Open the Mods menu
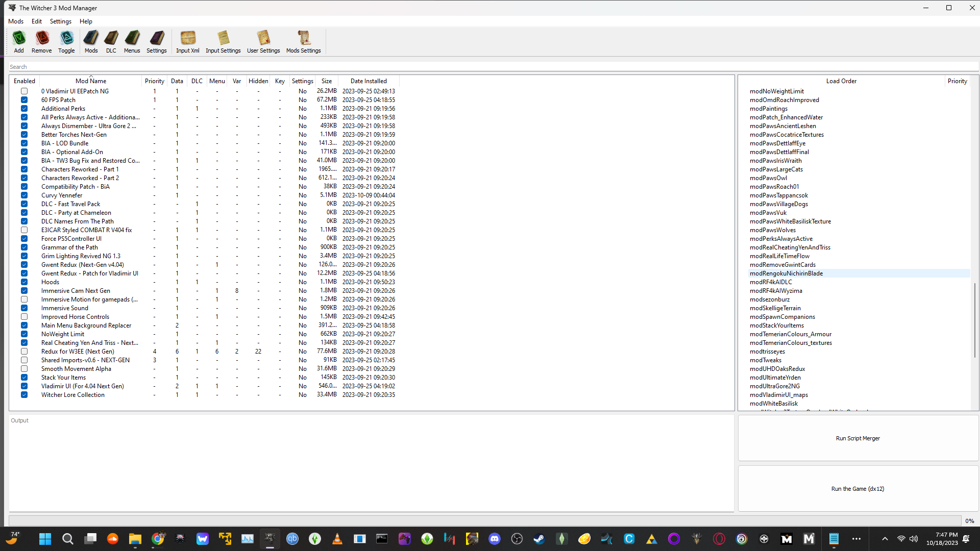 16,21
